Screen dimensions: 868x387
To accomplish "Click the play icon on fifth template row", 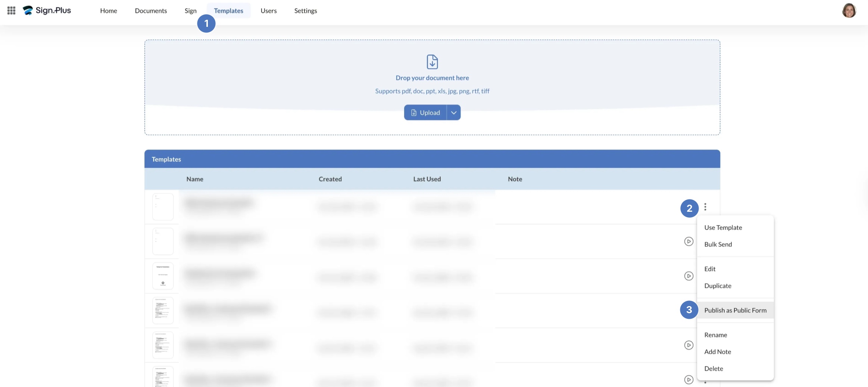I will [x=689, y=345].
